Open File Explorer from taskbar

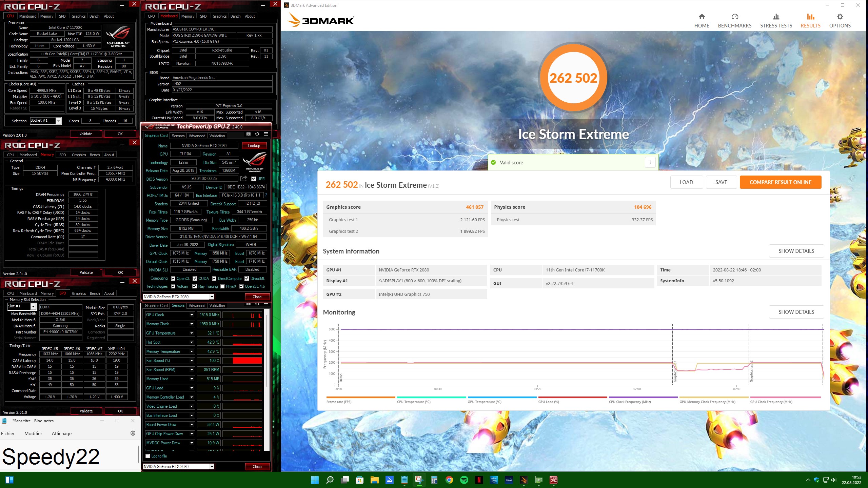[374, 480]
